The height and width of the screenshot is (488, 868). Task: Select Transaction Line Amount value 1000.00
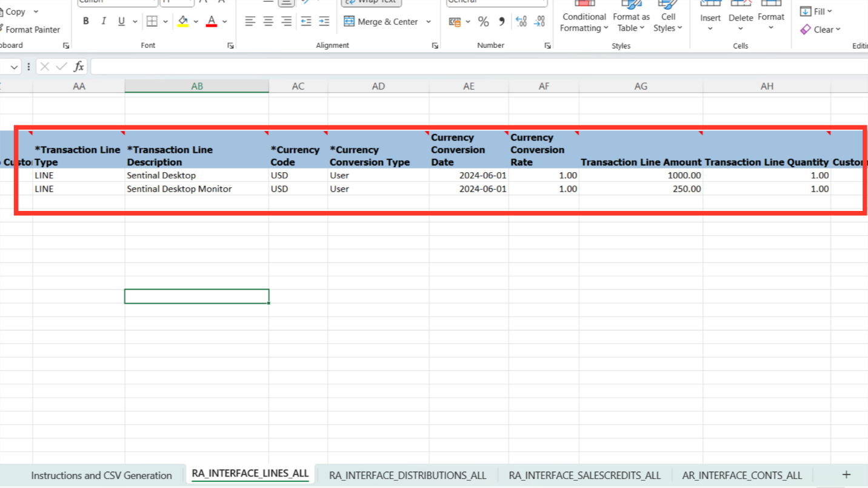[641, 175]
